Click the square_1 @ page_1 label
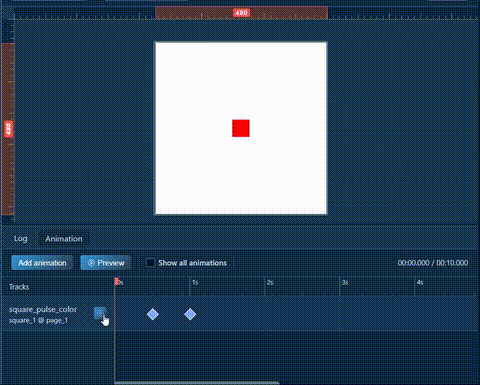 click(x=38, y=320)
